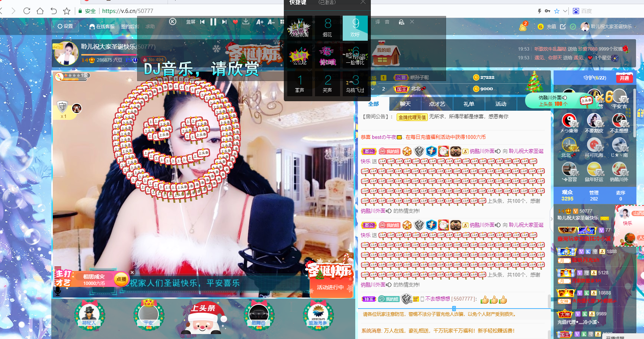The height and width of the screenshot is (339, 644).
Task: Click the circled K logo icon
Action: (172, 22)
